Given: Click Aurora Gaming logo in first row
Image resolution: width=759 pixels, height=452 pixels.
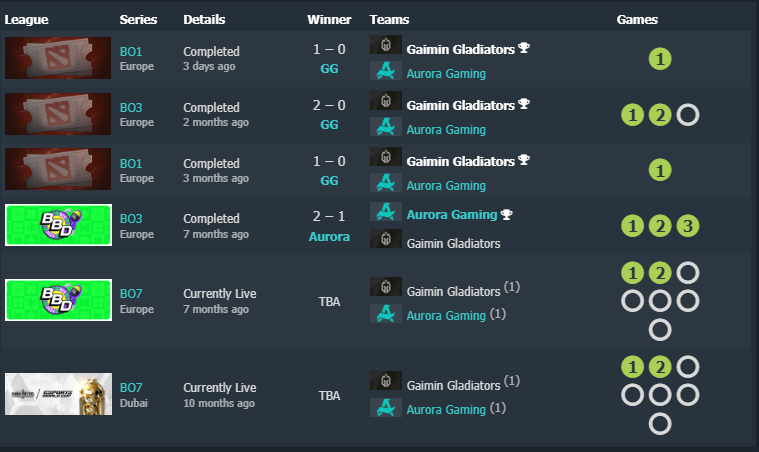Looking at the screenshot, I should click(x=386, y=72).
